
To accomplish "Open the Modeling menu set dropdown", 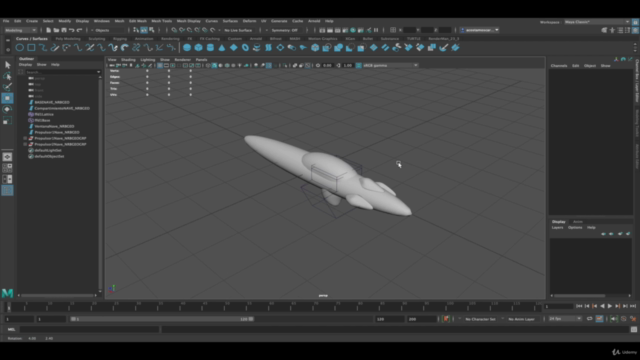I will tap(20, 30).
